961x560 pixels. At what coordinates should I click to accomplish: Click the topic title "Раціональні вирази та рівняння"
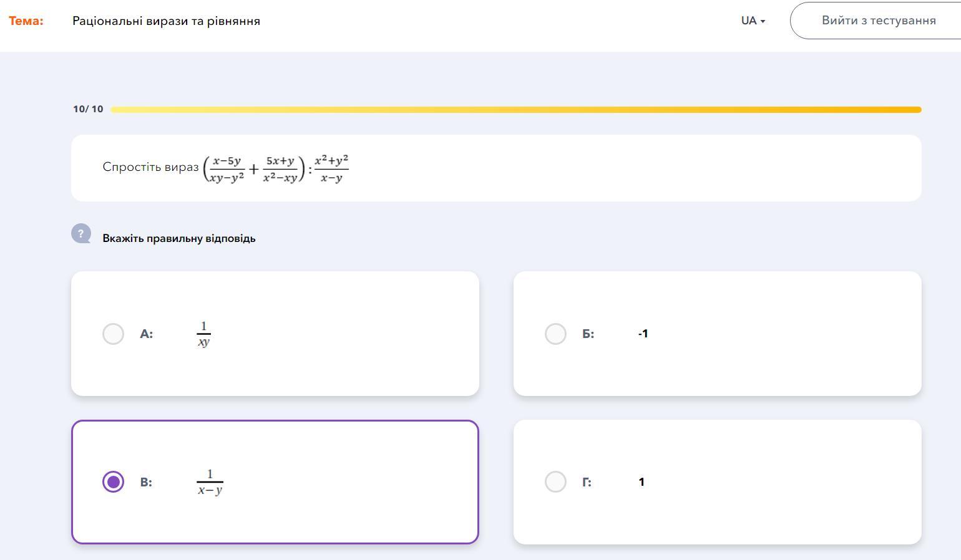pyautogui.click(x=166, y=21)
